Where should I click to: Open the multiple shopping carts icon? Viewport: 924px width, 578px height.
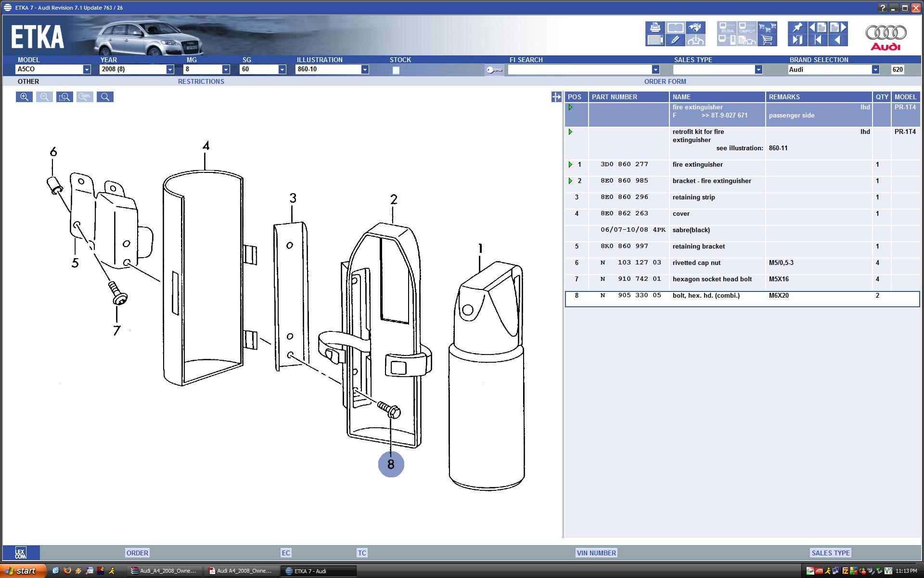click(767, 27)
